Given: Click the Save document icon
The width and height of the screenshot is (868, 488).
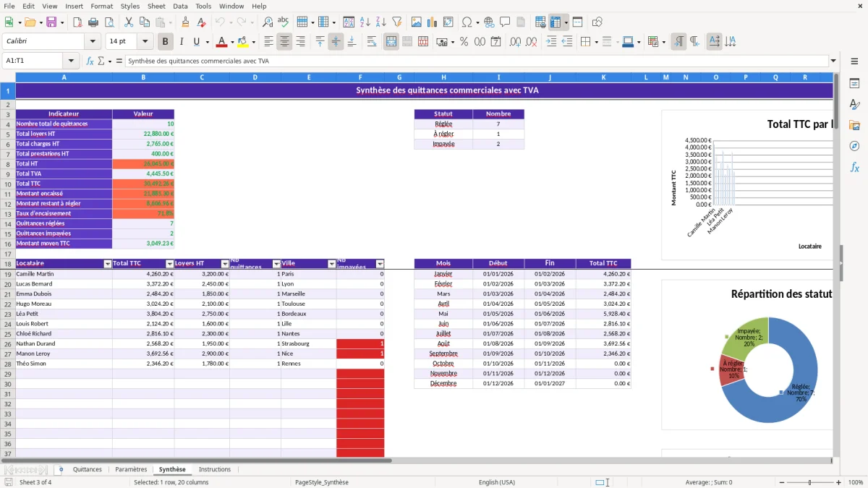Looking at the screenshot, I should pyautogui.click(x=51, y=22).
